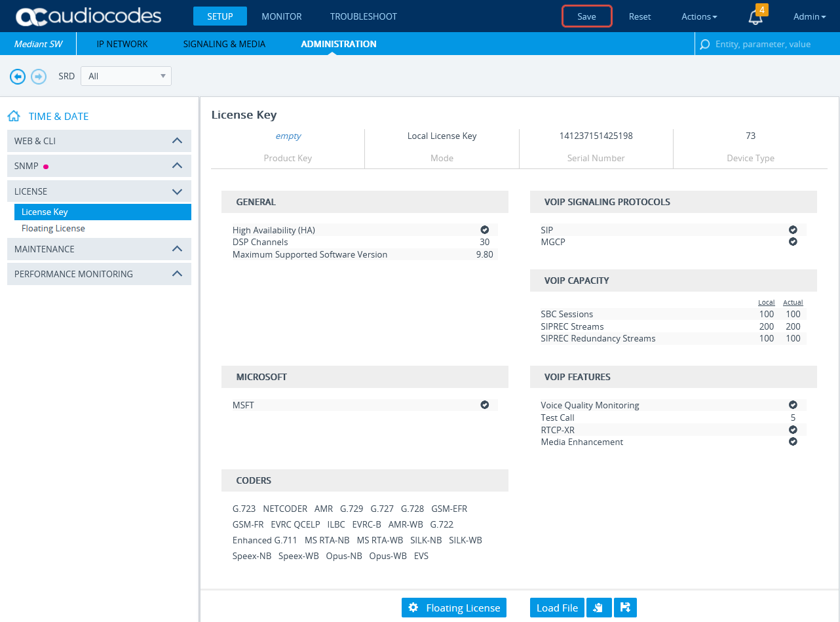Click the Load File button
840x622 pixels.
coord(557,608)
